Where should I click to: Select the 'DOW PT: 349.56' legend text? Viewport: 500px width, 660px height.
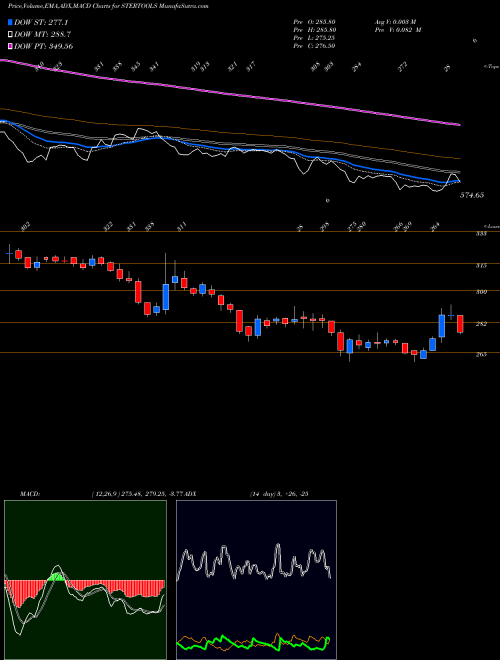click(44, 46)
